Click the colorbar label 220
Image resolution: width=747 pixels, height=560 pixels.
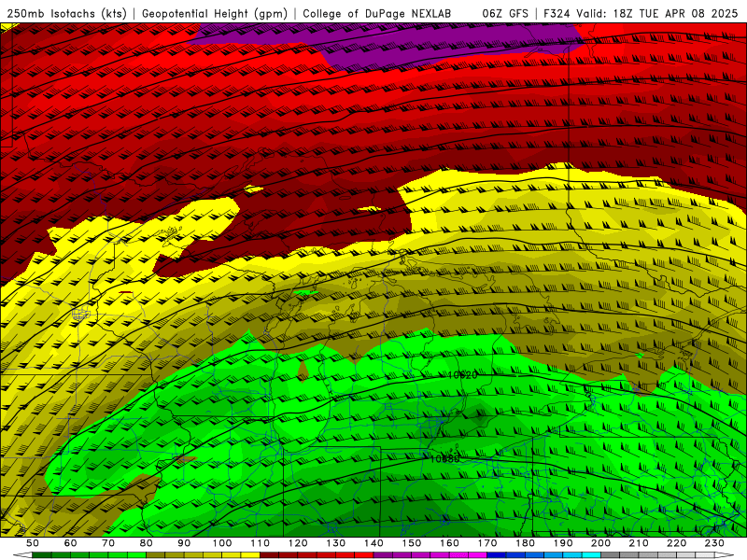click(676, 543)
